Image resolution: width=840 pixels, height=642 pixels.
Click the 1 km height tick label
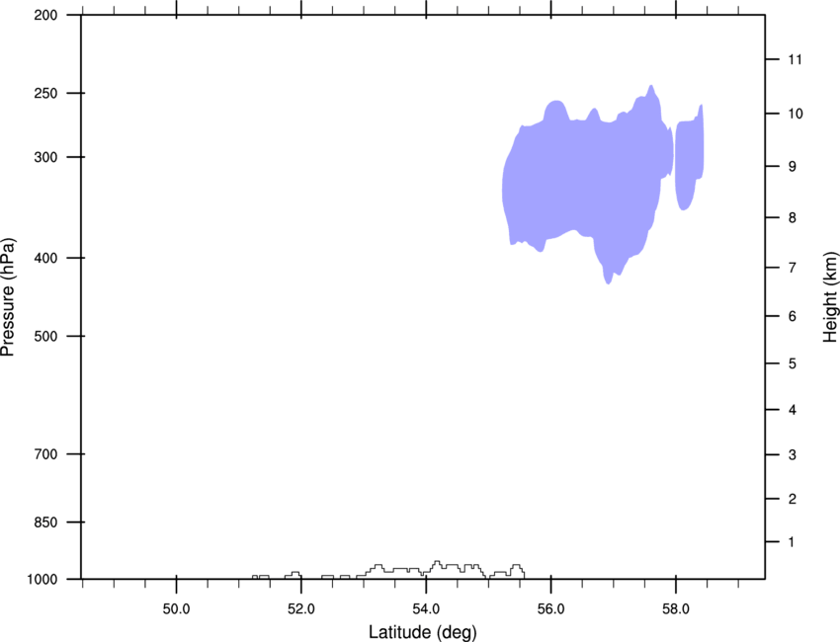coord(792,542)
